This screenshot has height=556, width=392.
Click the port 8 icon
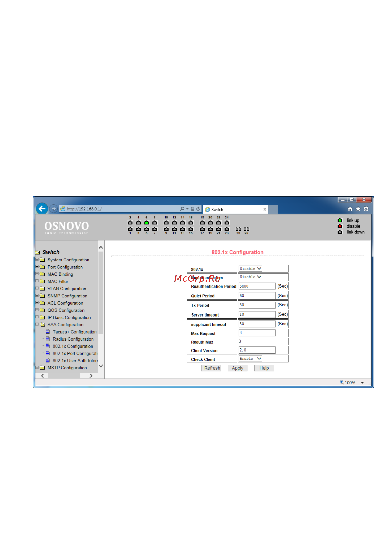[x=155, y=222]
